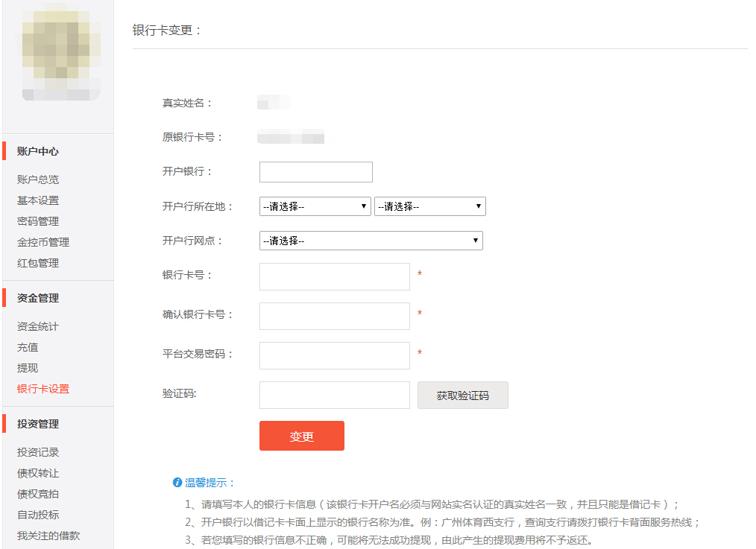Image resolution: width=756 pixels, height=549 pixels.
Task: Select the 平台交易密码 input box
Action: click(334, 355)
